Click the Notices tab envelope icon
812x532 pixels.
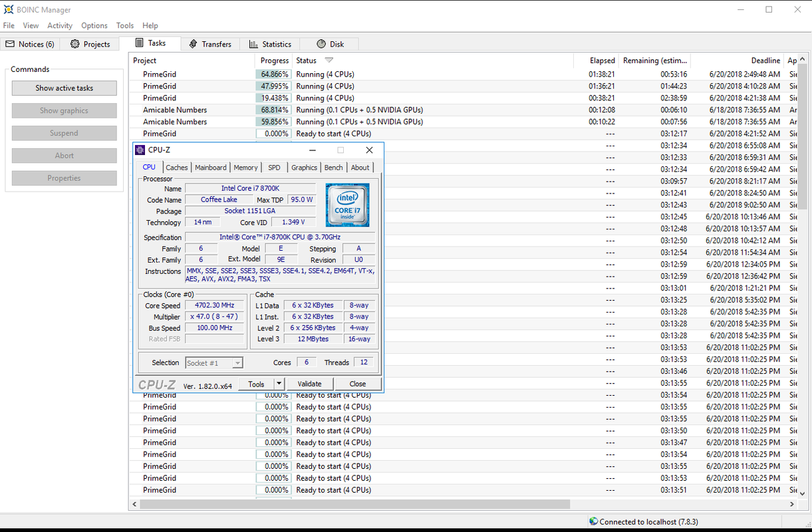10,44
